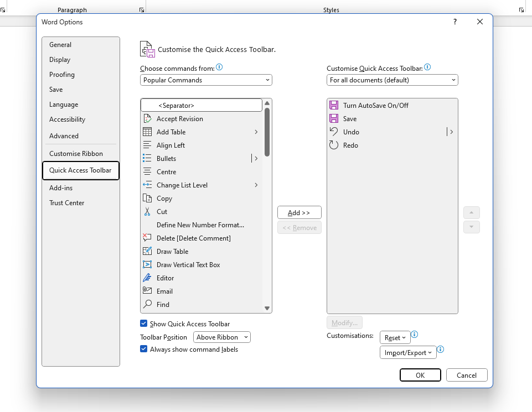Open the Choose commands from dropdown

[206, 80]
